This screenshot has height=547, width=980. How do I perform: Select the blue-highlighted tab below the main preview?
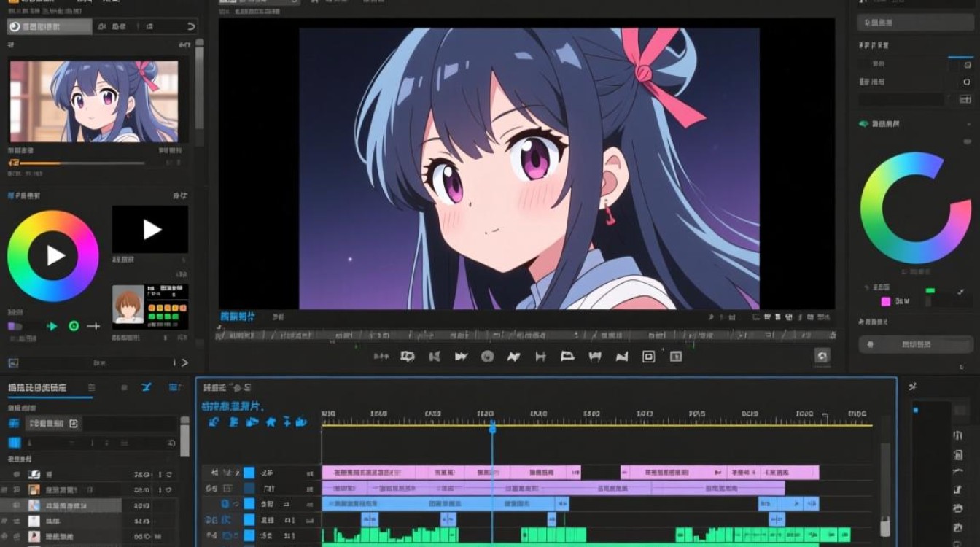point(238,317)
